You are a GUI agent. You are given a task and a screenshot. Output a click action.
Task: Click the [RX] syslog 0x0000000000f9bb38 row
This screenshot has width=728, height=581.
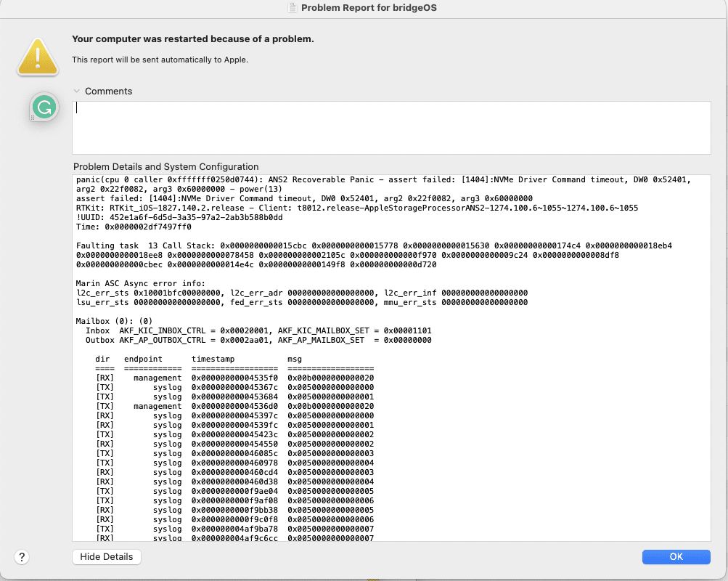click(235, 510)
